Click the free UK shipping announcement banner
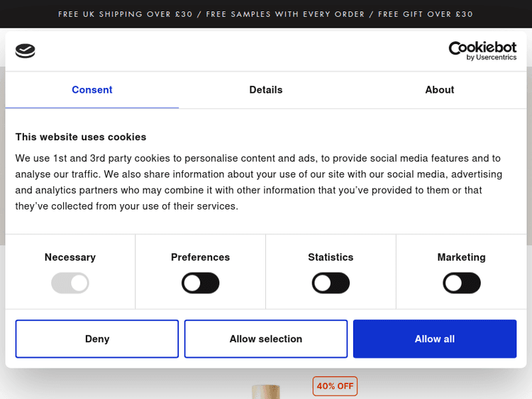 (x=266, y=14)
